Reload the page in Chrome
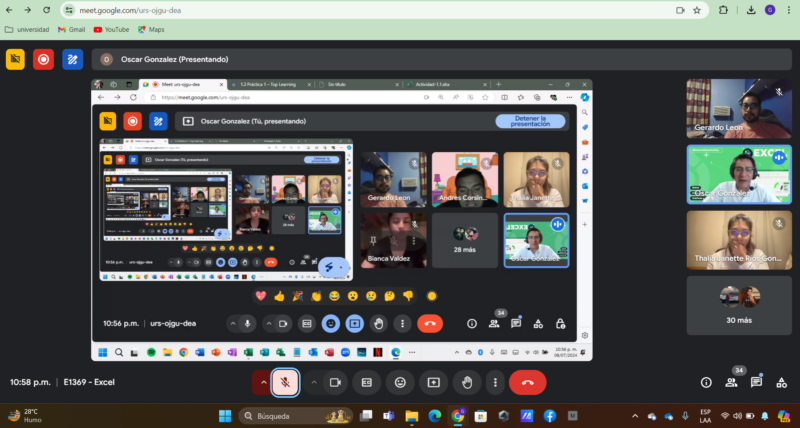 46,10
